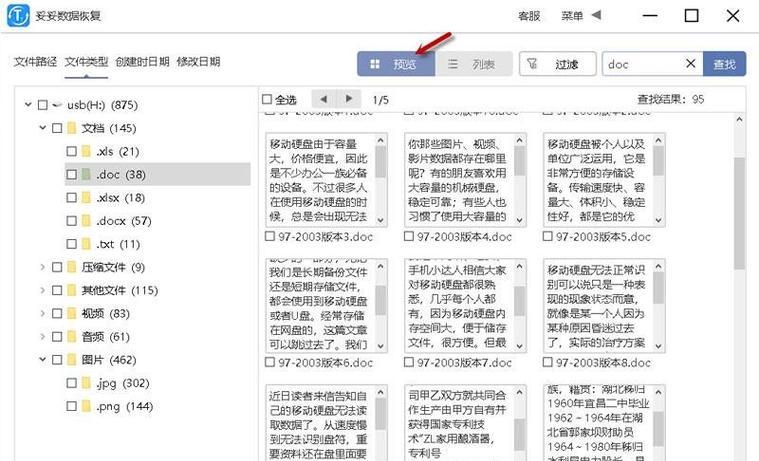The image size is (759, 461).
Task: Click the triangle arrow beside 菜单
Action: pos(596,15)
